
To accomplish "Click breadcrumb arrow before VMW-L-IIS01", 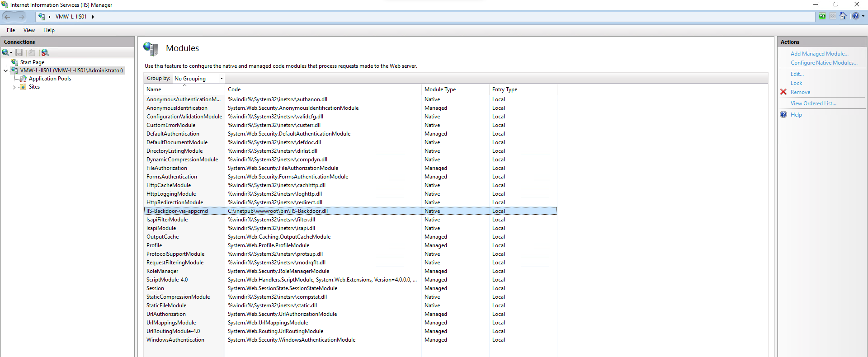I will point(49,17).
